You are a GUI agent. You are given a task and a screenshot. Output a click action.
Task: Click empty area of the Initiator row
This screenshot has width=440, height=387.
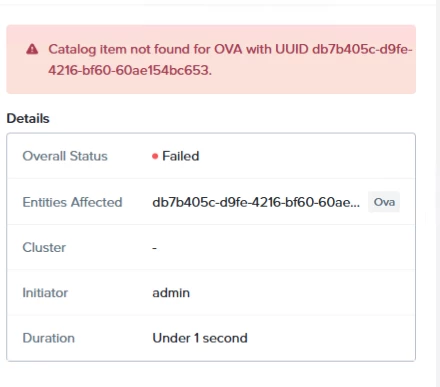coord(300,293)
